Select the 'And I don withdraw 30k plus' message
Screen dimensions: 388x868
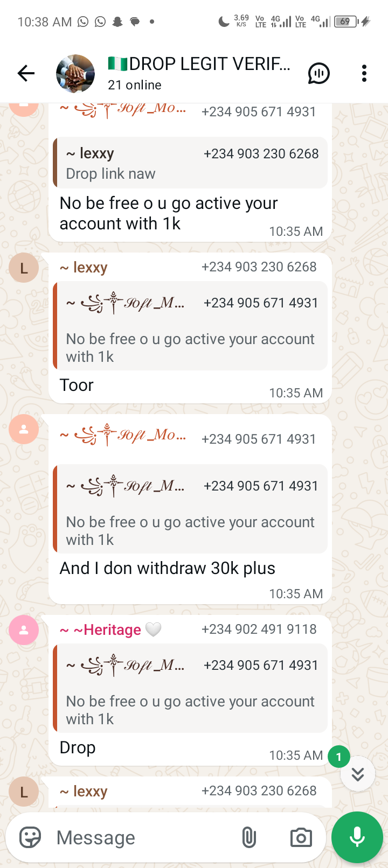(167, 568)
